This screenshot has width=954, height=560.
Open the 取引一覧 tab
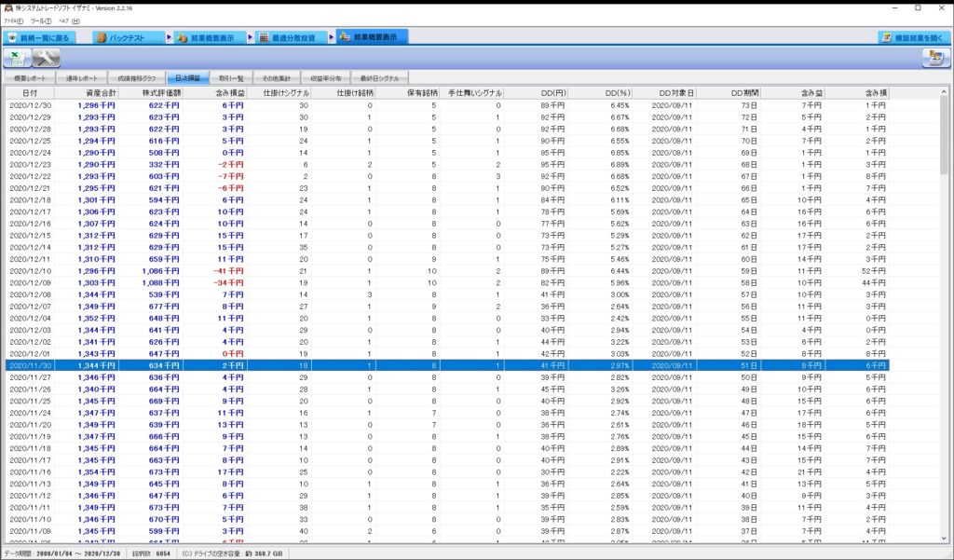point(230,79)
